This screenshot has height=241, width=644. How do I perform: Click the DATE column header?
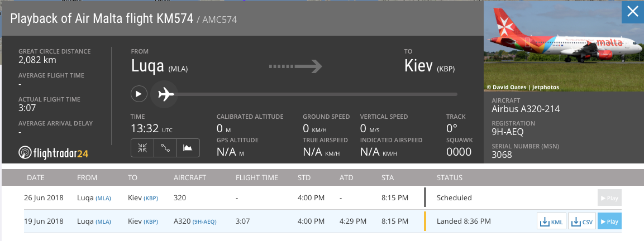pos(36,178)
